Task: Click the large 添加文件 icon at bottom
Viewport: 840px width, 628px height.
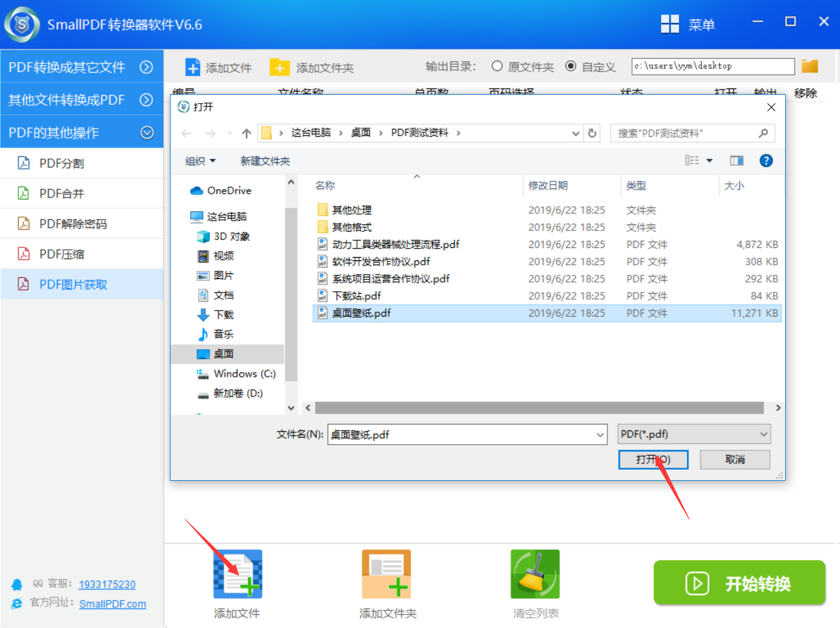Action: tap(237, 574)
